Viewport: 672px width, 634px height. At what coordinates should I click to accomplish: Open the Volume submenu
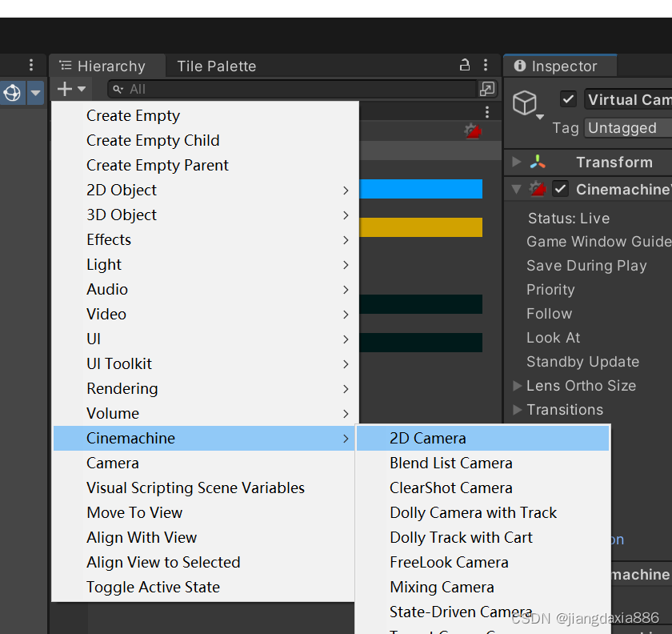pos(206,414)
